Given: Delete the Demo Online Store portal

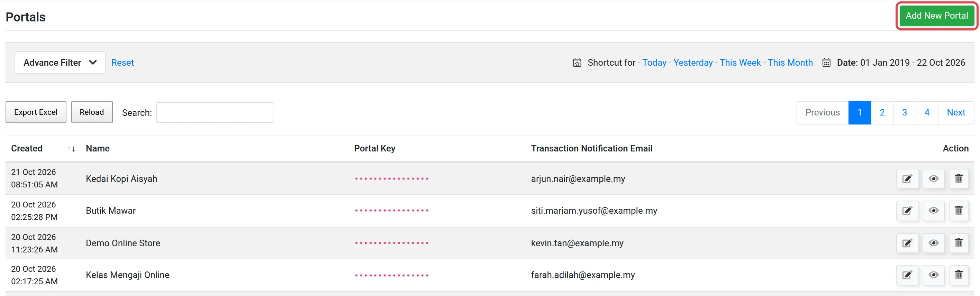Looking at the screenshot, I should [958, 243].
